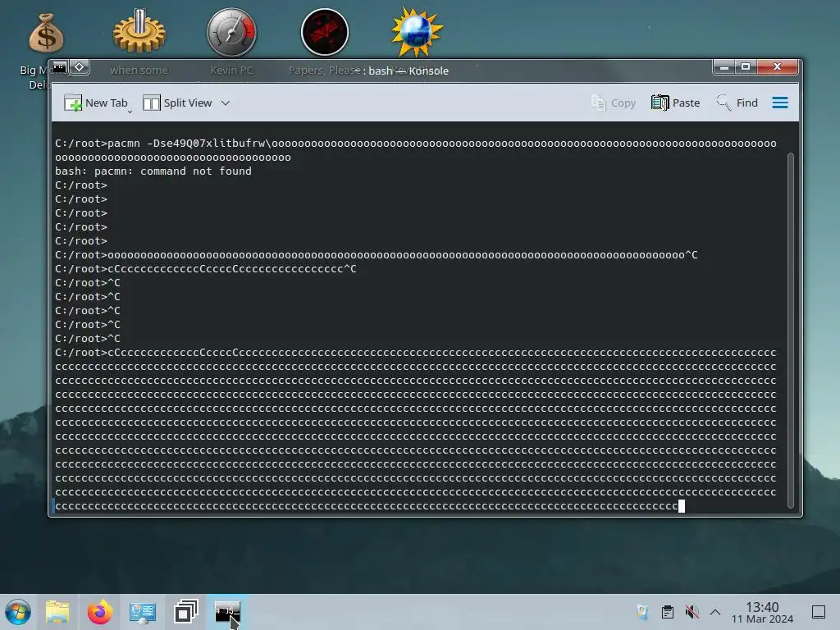
Task: Open the Find search tool
Action: point(737,103)
